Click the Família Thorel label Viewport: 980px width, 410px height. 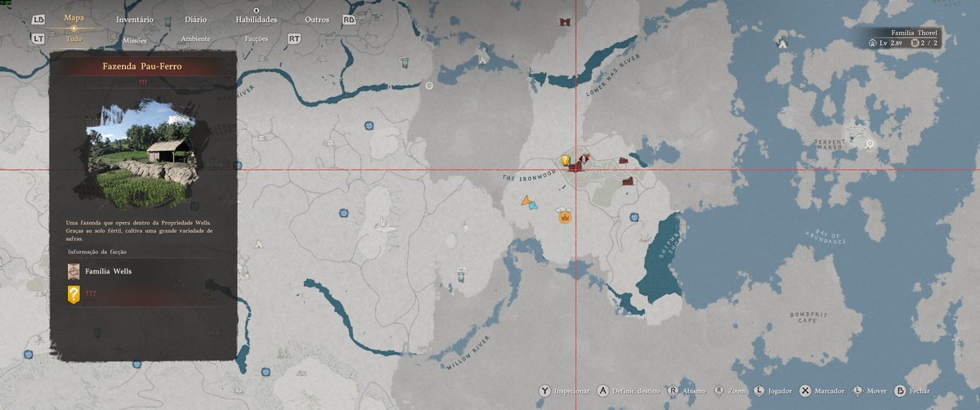click(x=914, y=33)
